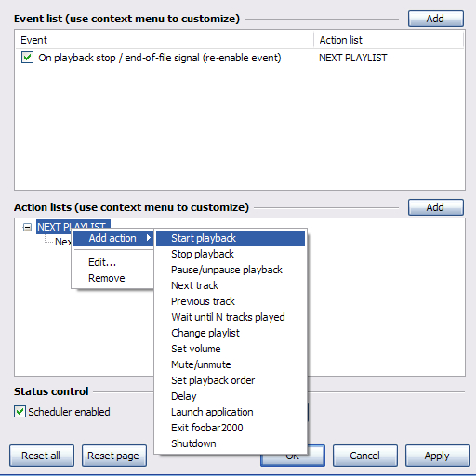Collapse the NEXT PLAYLIST tree node
The height and width of the screenshot is (476, 476).
[27, 228]
